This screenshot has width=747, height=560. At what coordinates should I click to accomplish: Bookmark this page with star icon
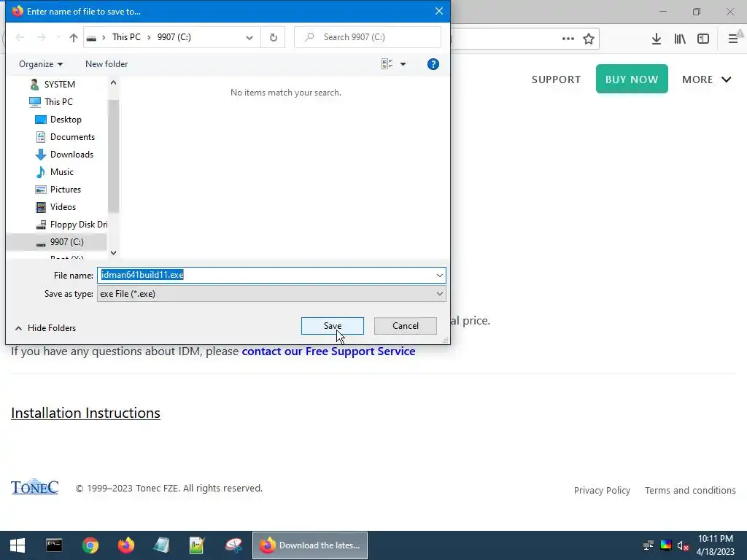[x=589, y=39]
